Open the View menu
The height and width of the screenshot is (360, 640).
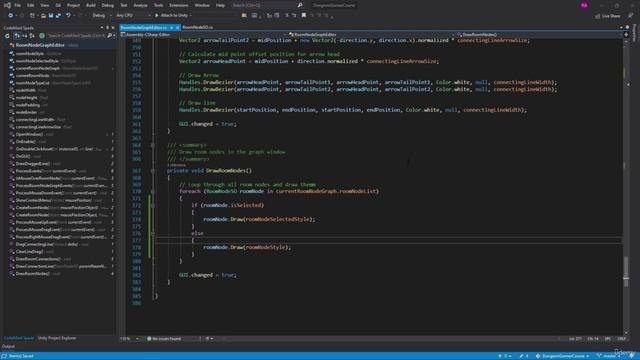tap(44, 5)
